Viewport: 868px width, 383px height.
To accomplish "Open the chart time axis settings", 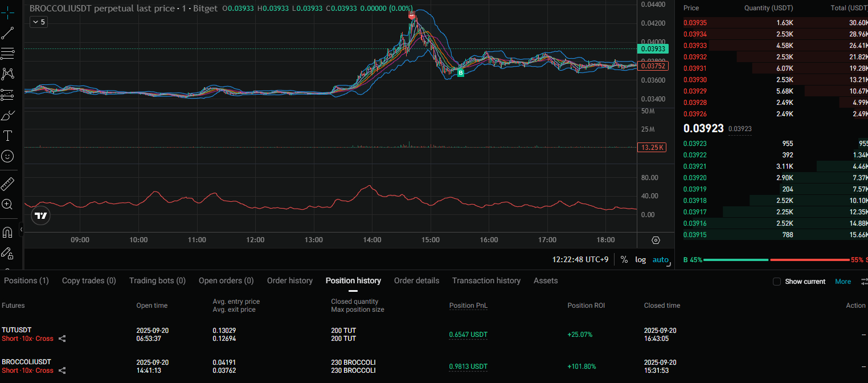I will tap(656, 241).
